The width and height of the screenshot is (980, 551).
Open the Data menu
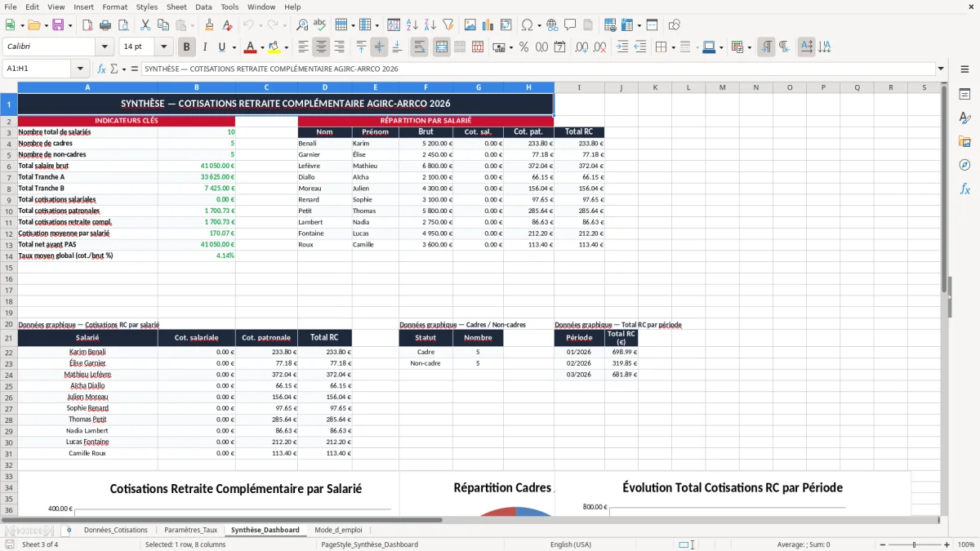point(203,7)
